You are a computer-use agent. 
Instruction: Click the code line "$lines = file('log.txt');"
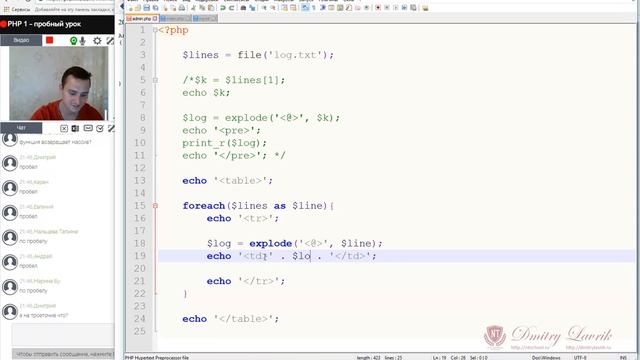point(258,55)
